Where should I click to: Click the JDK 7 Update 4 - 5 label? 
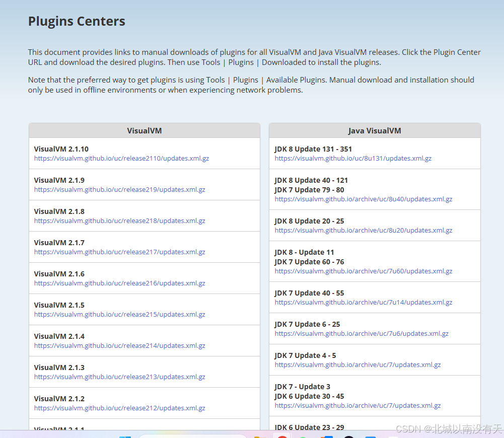[305, 355]
